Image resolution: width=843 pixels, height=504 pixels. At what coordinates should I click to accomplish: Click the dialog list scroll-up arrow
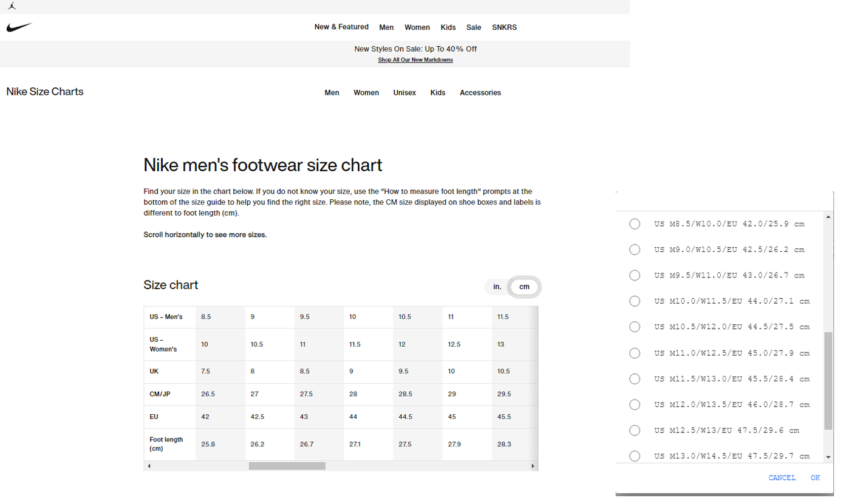[x=828, y=217]
